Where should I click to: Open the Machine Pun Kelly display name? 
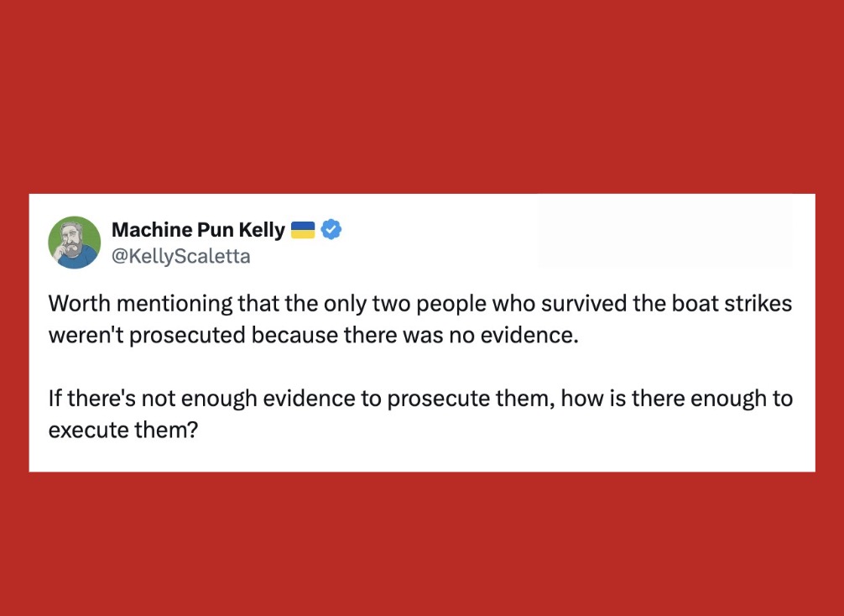[x=198, y=229]
